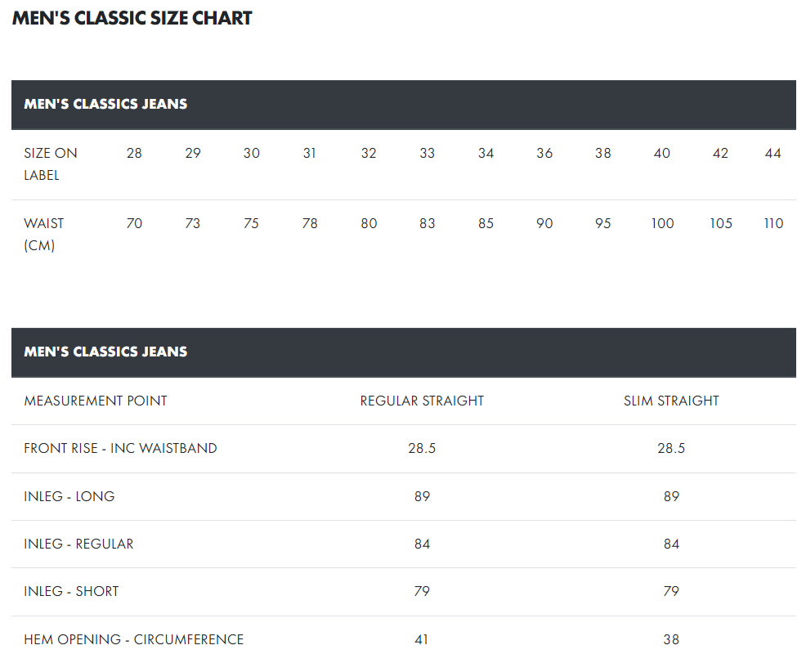Select the Inleg - Regular value under Regular Straight
Viewport: 806px width, 672px height.
tap(422, 544)
